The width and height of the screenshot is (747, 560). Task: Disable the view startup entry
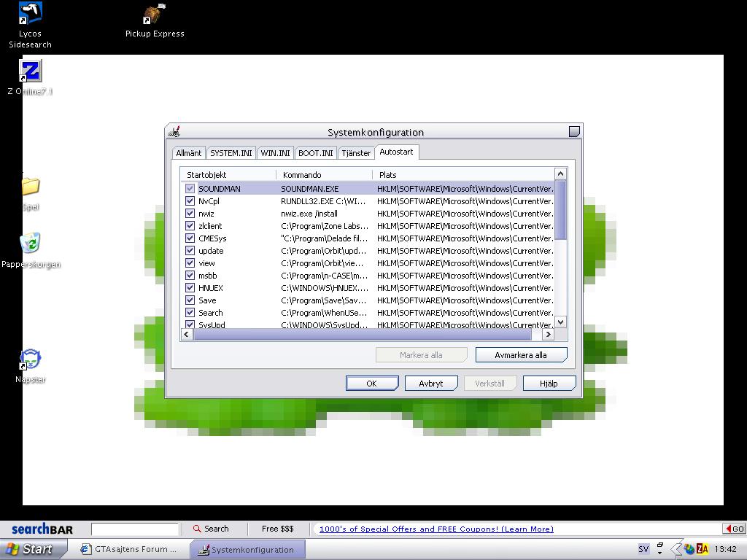pos(190,262)
